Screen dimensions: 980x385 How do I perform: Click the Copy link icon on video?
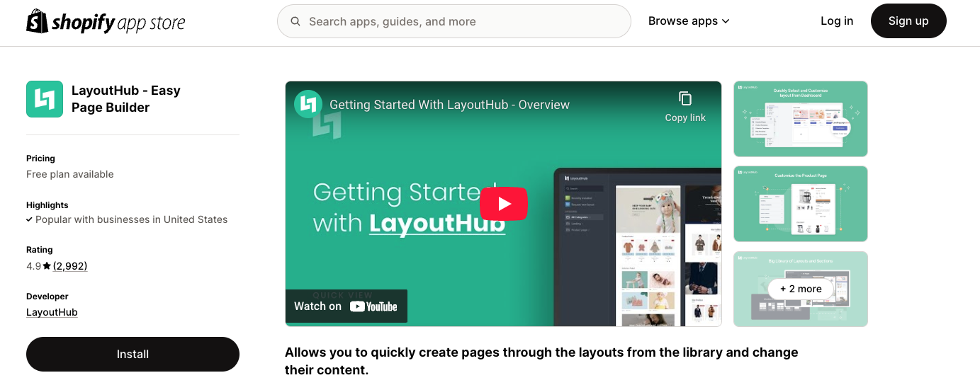pos(685,98)
